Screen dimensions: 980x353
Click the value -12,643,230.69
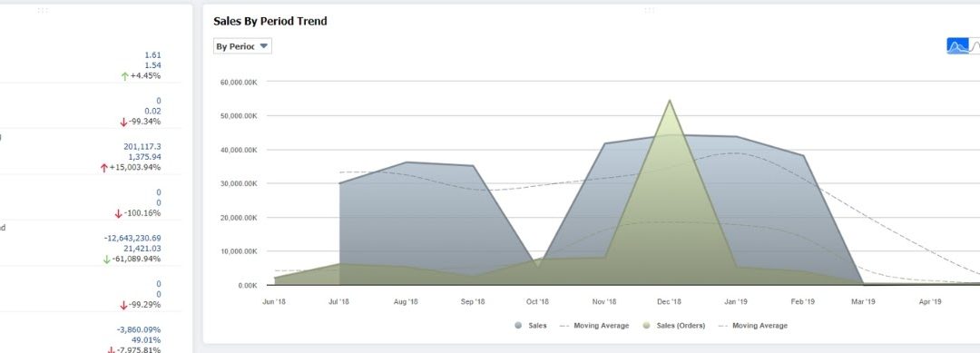[x=132, y=238]
